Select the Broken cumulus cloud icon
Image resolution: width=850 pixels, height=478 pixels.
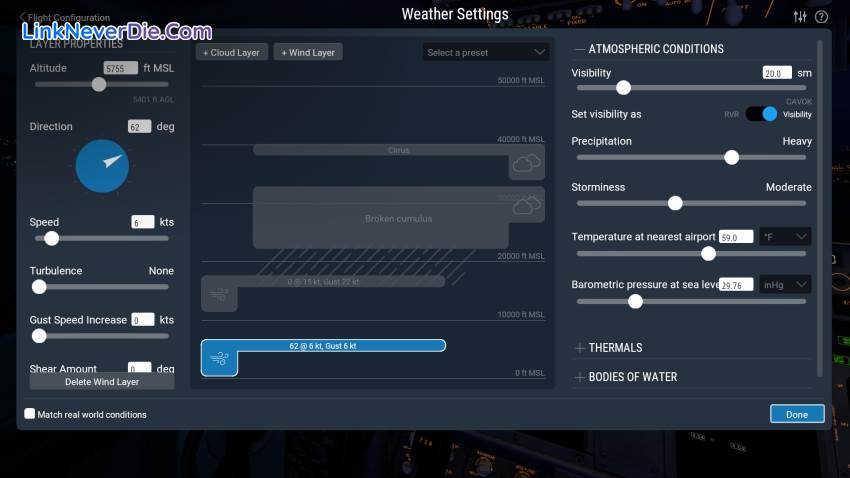[526, 205]
